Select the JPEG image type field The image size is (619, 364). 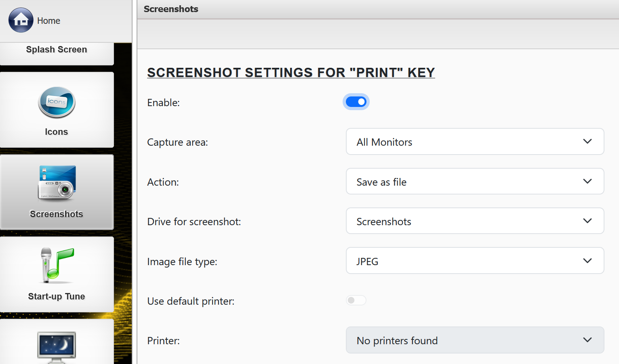point(465,261)
